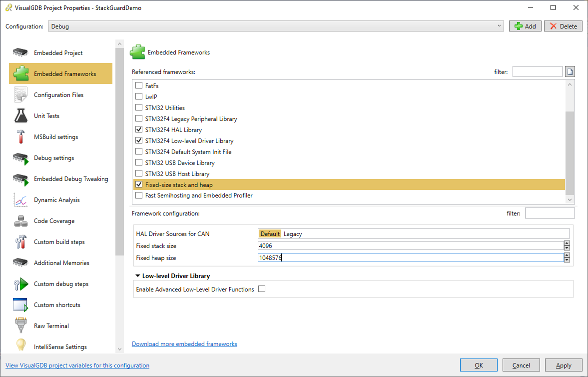Check STM32F4 Legacy Peripheral Library
Image resolution: width=588 pixels, height=377 pixels.
click(x=139, y=118)
